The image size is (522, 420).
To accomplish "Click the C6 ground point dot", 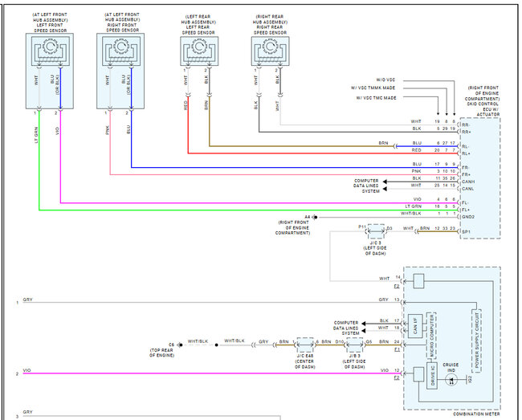I will (x=181, y=345).
